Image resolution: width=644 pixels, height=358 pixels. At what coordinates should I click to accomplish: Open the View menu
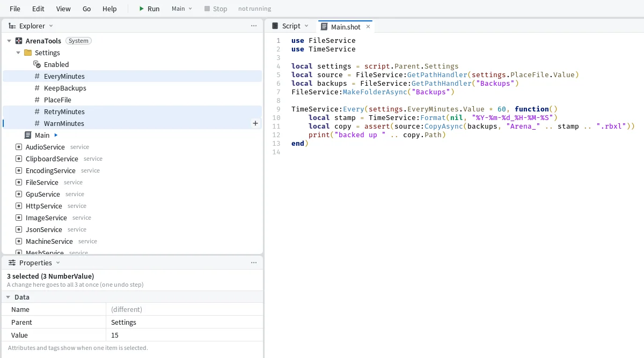coord(63,9)
